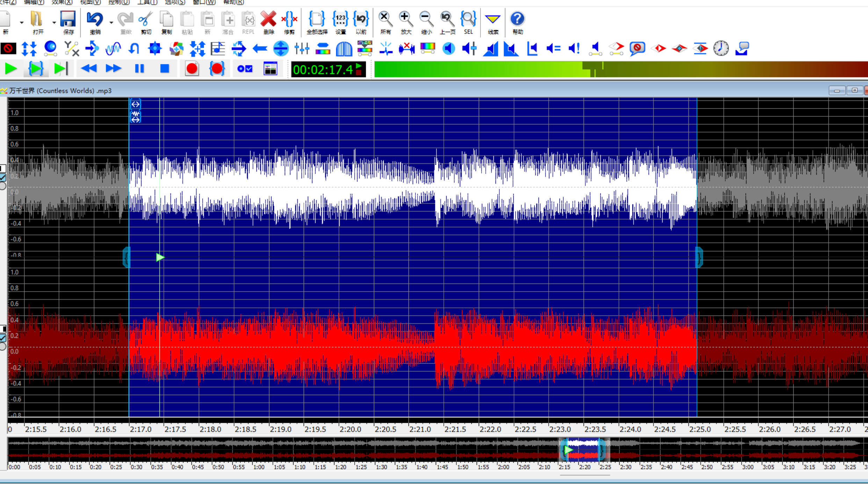868x484 pixels.
Task: Zoom to selection with SEL icon
Action: [x=468, y=22]
